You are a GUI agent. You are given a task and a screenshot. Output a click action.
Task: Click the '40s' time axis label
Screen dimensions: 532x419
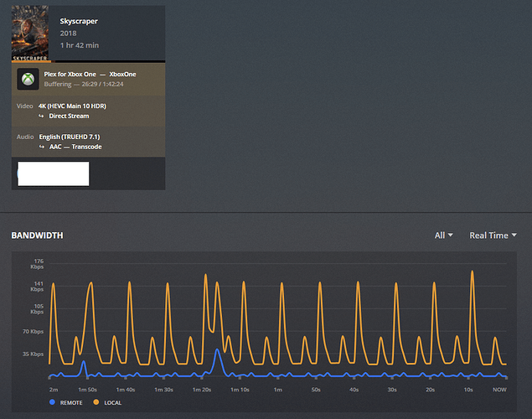click(x=354, y=390)
